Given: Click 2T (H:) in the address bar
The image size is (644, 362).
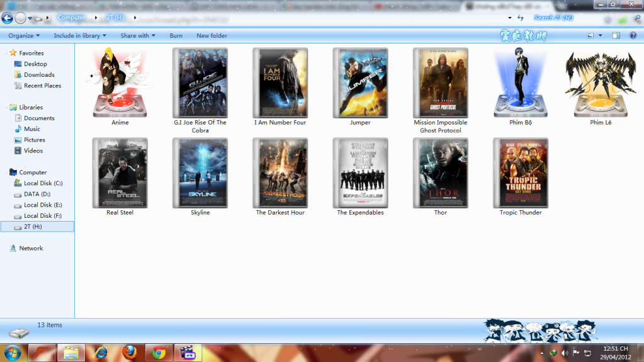Looking at the screenshot, I should click(115, 18).
